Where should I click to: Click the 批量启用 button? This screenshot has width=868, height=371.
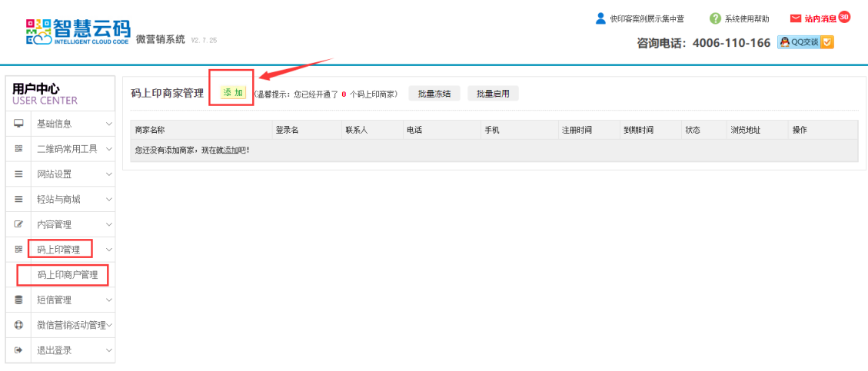point(493,94)
